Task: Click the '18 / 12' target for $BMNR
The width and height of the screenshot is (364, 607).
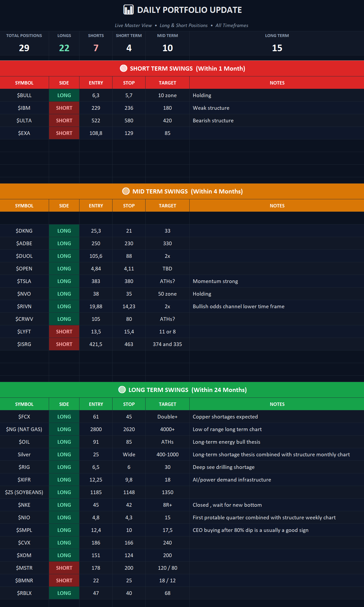Action: coord(167,580)
